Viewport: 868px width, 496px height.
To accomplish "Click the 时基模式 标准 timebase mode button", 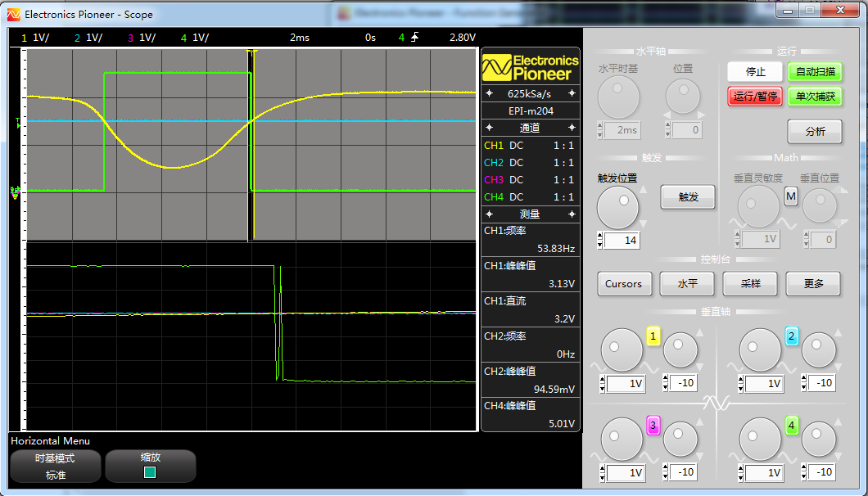I will tap(56, 466).
